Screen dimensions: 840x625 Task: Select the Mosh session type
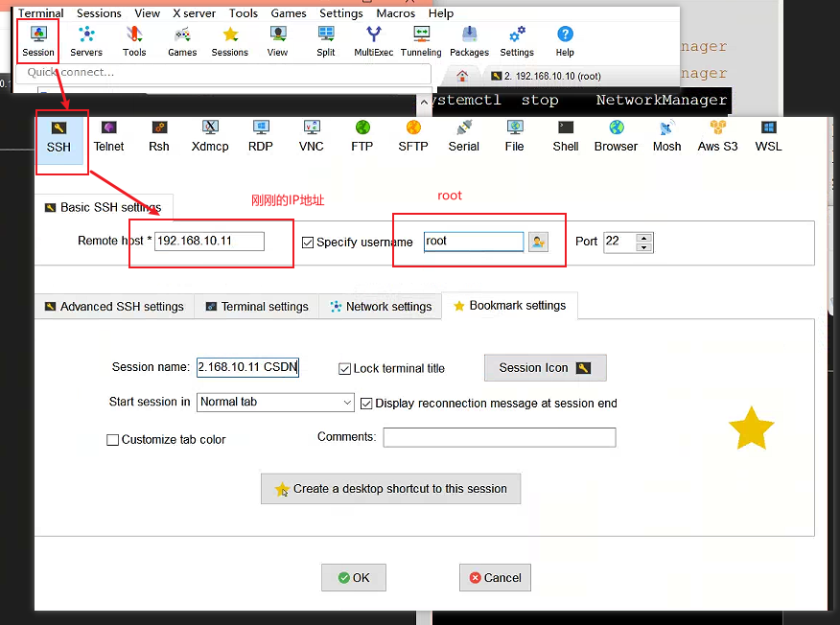pos(667,137)
